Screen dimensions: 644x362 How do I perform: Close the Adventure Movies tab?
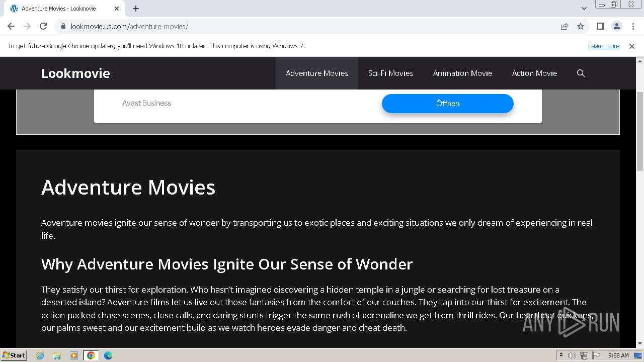tap(117, 9)
